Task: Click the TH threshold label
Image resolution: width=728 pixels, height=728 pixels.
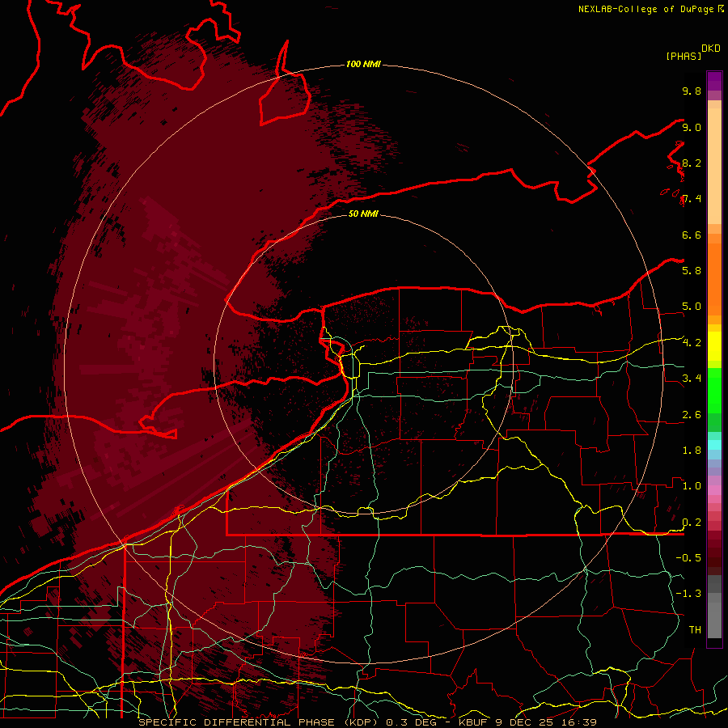Action: [695, 629]
